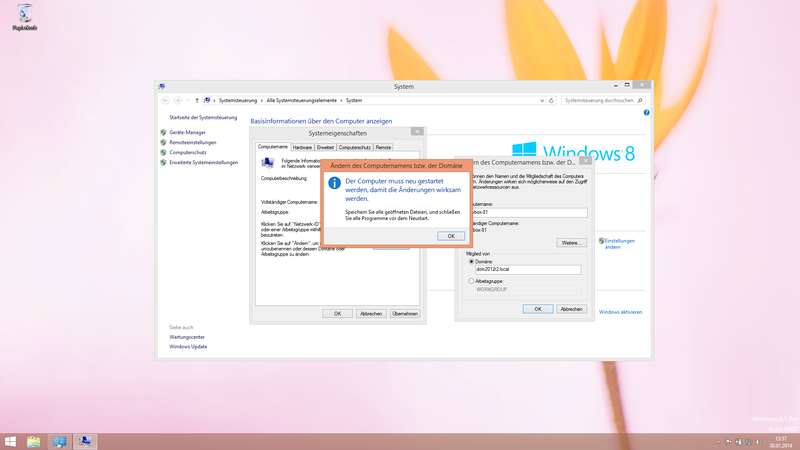Open the Windows Start button
800x450 pixels.
10,441
